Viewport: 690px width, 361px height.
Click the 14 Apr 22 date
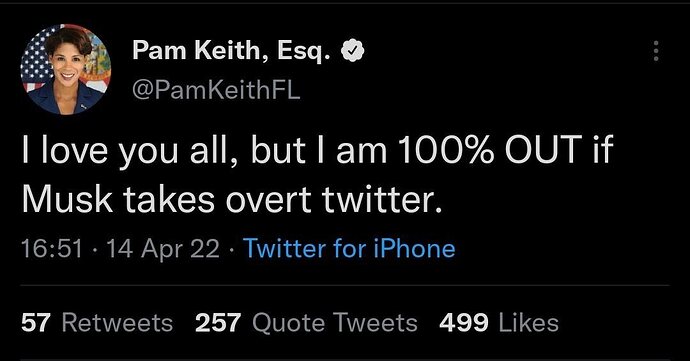[x=163, y=249]
